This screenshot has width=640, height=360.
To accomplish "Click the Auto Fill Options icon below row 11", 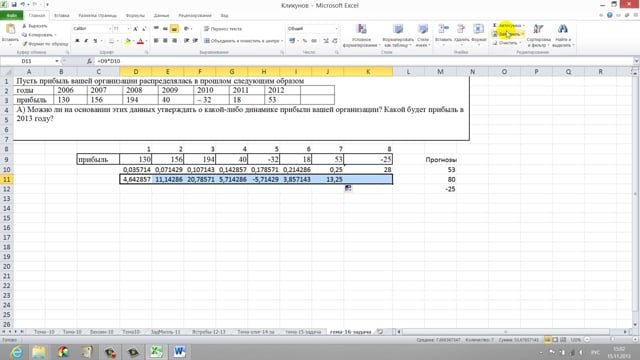I will tap(348, 188).
